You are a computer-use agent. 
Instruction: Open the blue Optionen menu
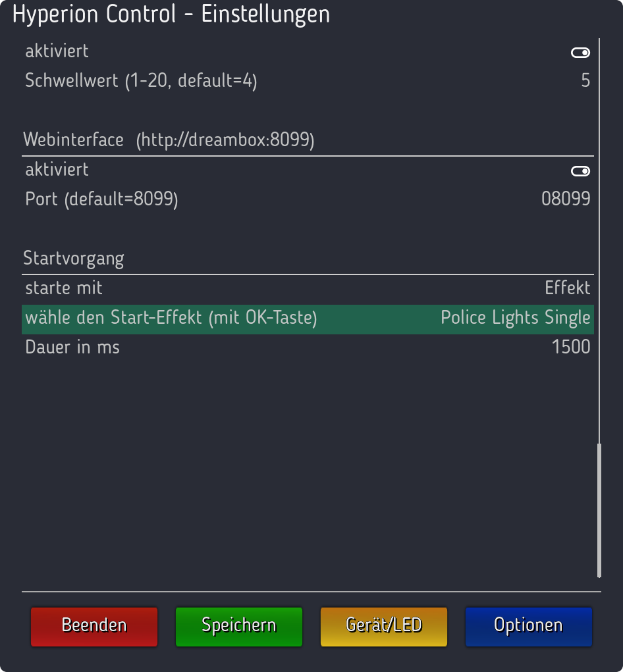(x=528, y=626)
